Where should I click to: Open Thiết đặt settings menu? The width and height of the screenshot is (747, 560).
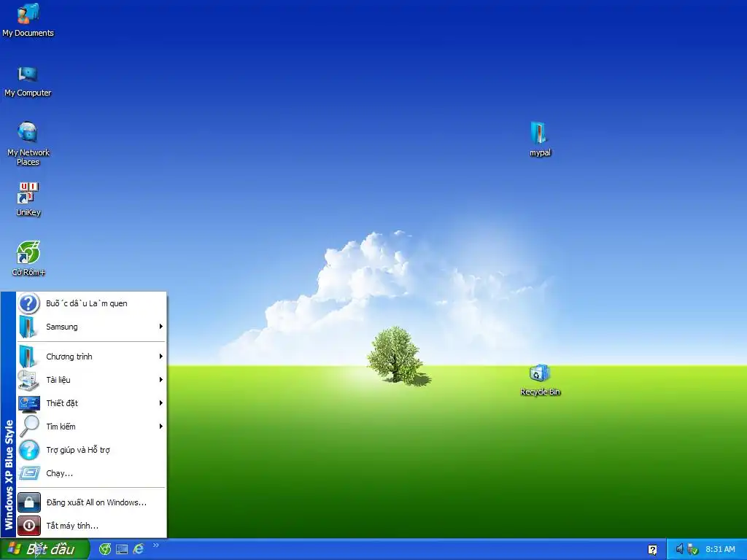(x=91, y=402)
